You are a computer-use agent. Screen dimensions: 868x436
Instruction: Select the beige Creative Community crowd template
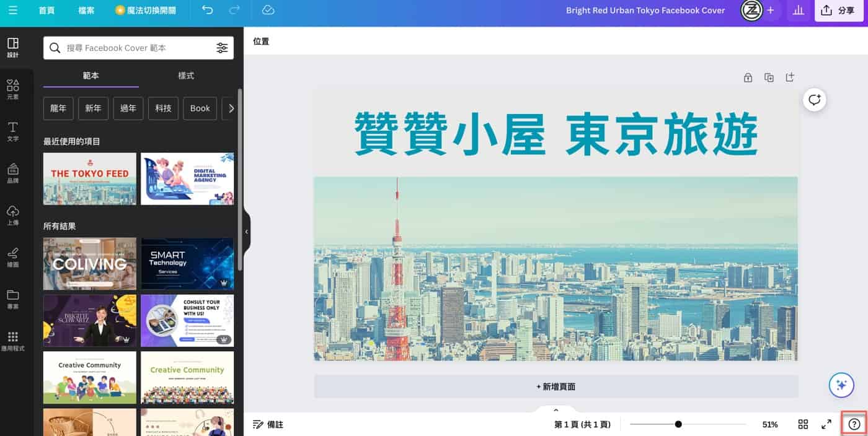[187, 378]
